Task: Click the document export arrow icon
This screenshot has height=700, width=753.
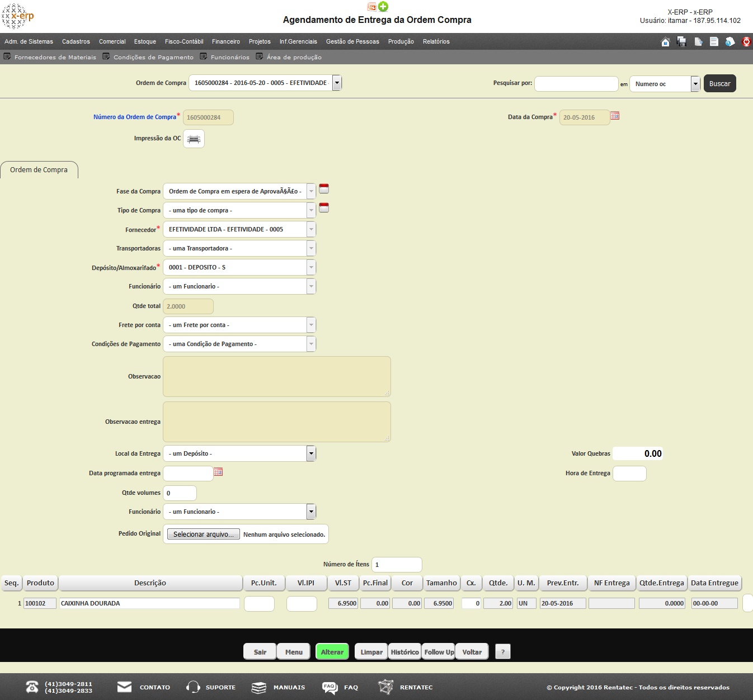Action: [698, 41]
